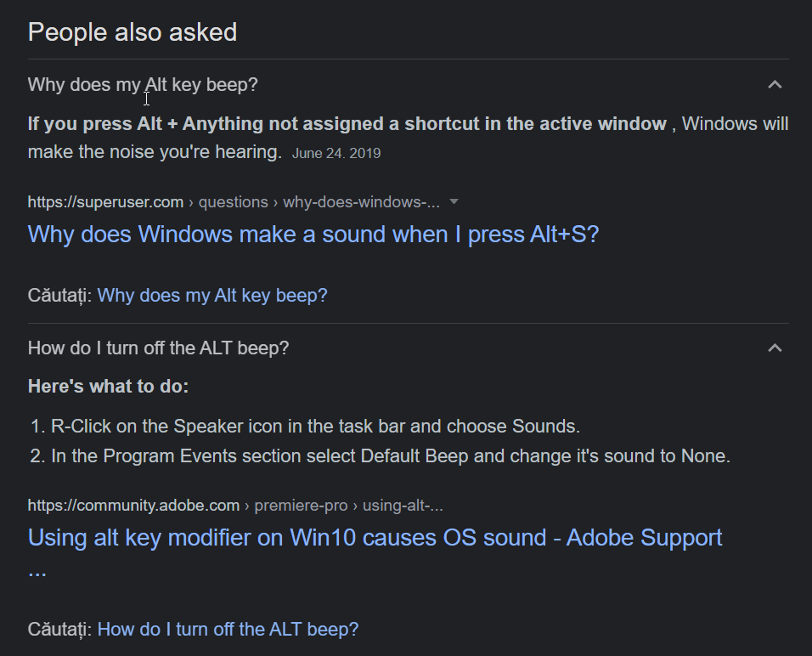Search for "Why does my Alt key beep?" via Căutați link
The image size is (812, 656).
(x=212, y=296)
